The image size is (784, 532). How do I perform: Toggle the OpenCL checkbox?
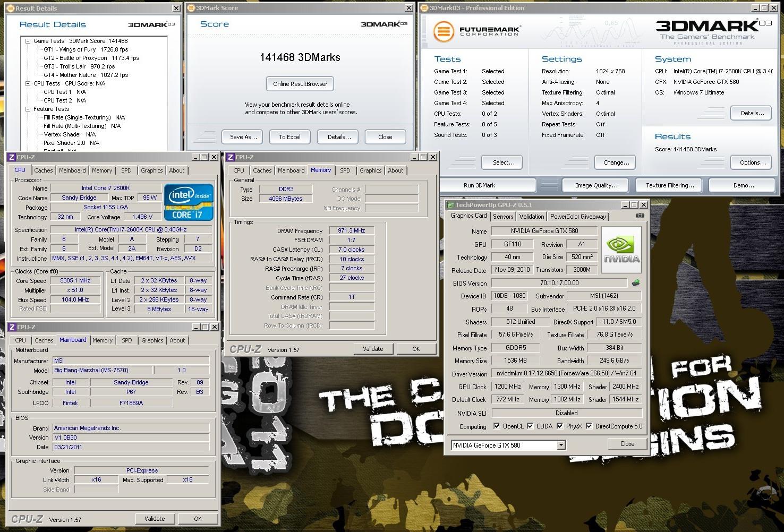point(497,426)
